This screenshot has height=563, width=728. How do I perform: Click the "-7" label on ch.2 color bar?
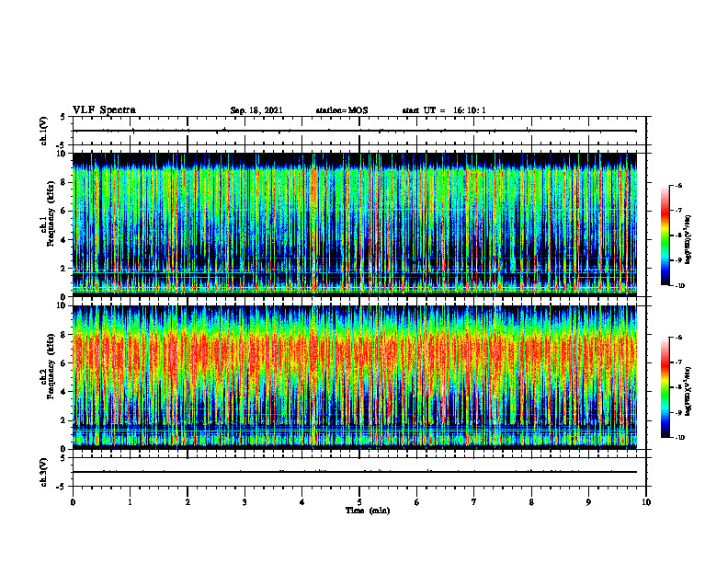(678, 362)
